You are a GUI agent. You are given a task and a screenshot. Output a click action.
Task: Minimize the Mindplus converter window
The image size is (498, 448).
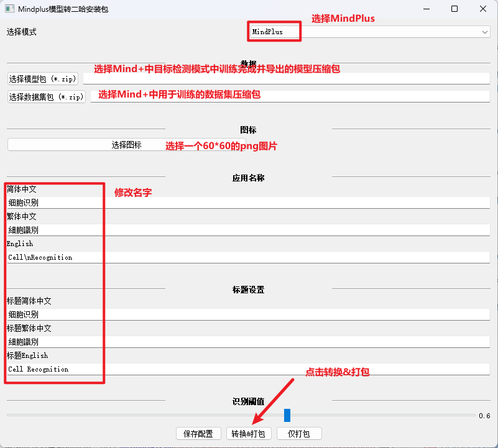[x=426, y=9]
